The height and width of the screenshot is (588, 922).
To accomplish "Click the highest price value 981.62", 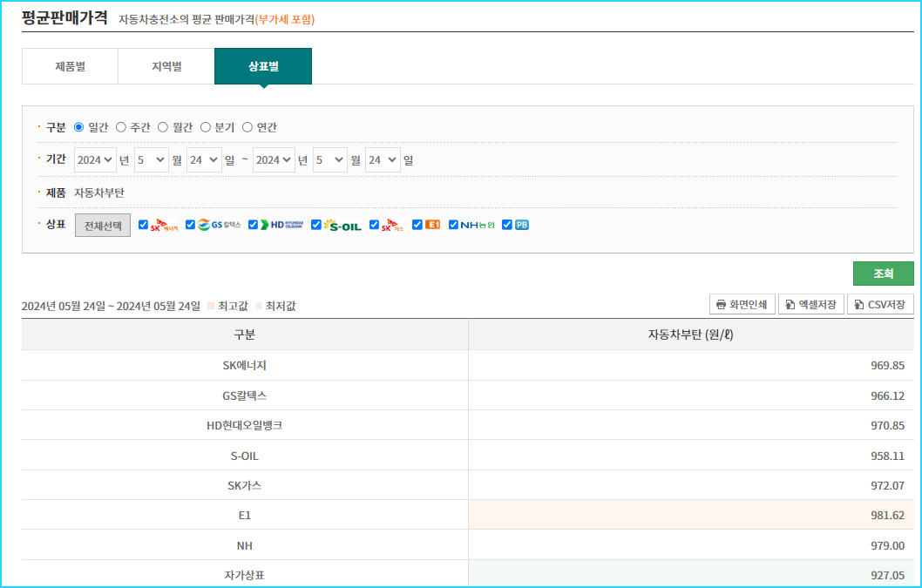I will pos(887,515).
